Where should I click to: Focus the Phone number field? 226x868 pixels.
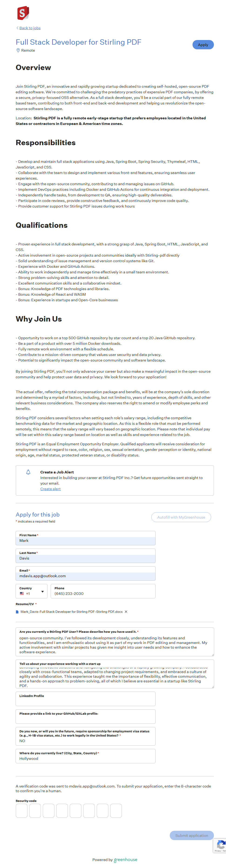coord(103,593)
